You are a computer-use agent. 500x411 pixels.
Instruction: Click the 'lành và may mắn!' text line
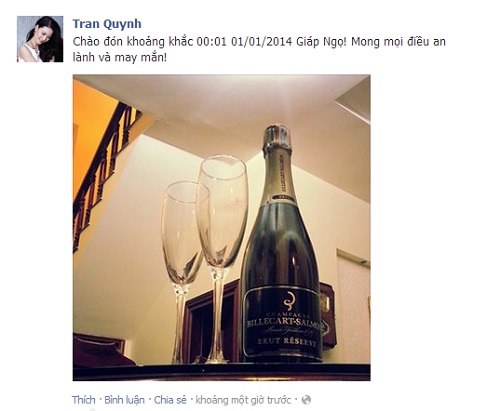119,58
